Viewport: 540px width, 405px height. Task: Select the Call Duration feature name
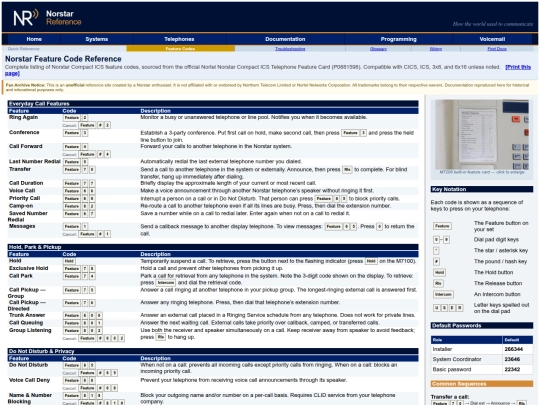point(26,183)
